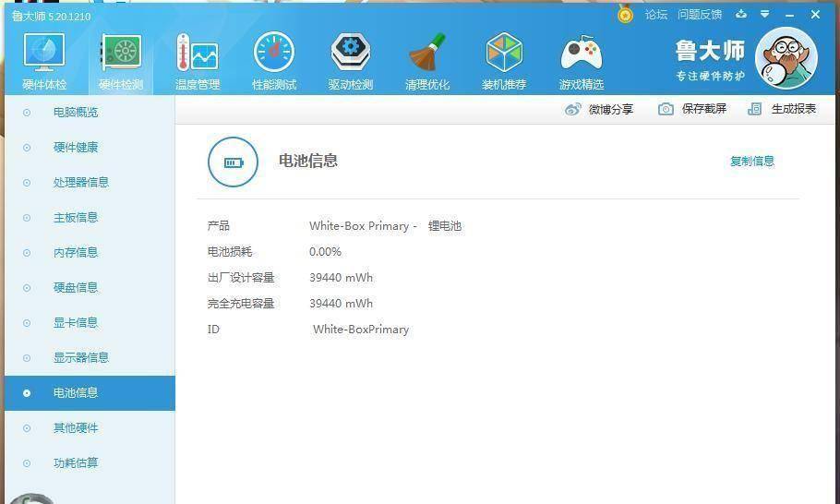Click the 完全充电容量 39440 mWh value
Image resolution: width=840 pixels, height=504 pixels.
[x=341, y=303]
